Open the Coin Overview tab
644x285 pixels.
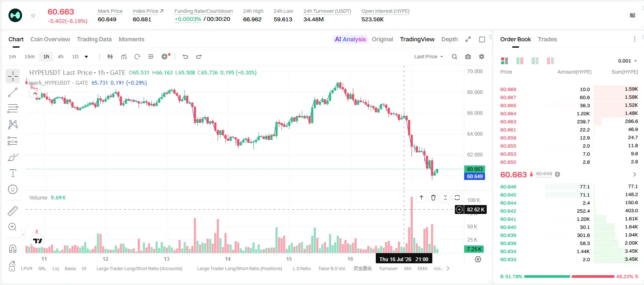[x=50, y=39]
